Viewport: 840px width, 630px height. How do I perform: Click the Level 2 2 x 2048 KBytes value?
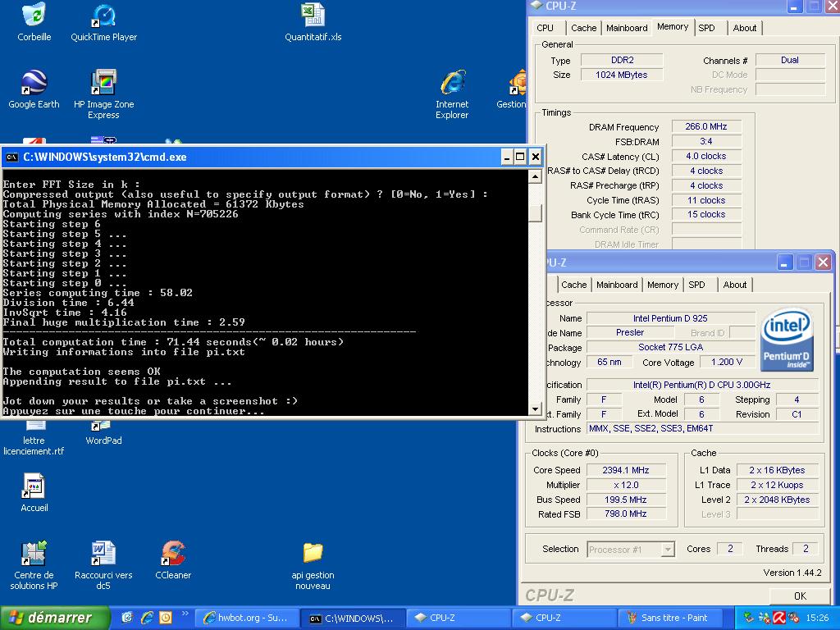777,500
